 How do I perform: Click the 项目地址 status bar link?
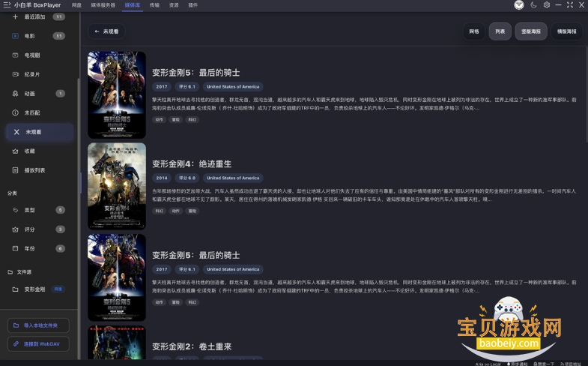[571, 364]
